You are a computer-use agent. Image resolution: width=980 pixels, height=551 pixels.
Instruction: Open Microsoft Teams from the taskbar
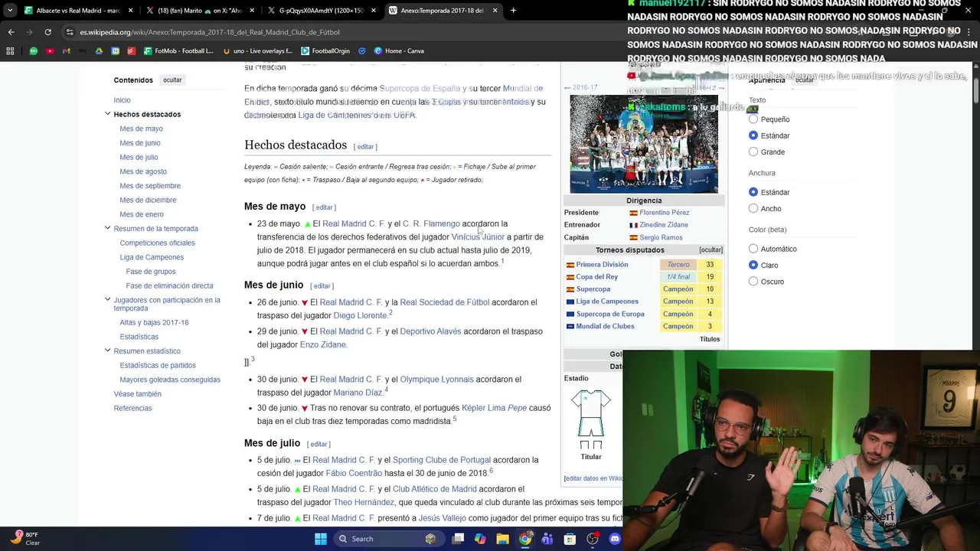(547, 539)
